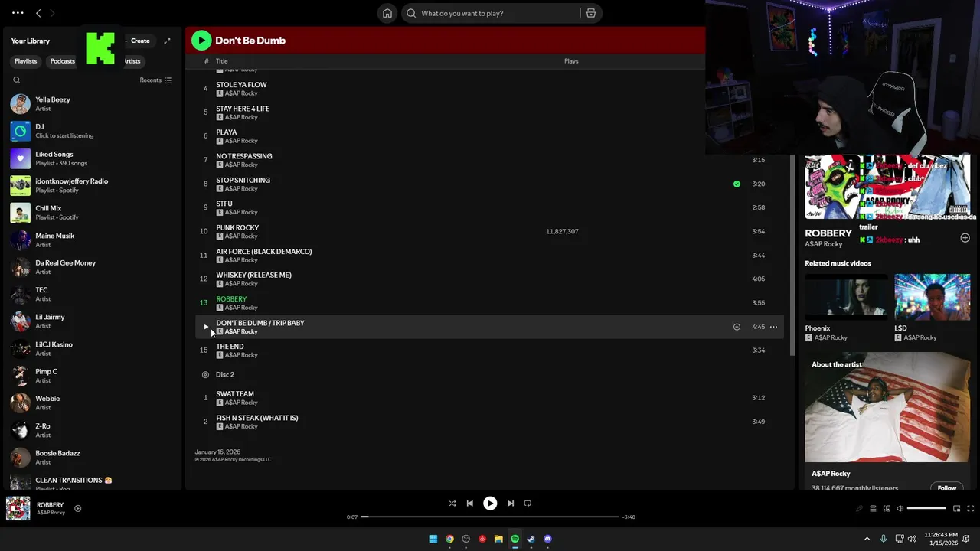The width and height of the screenshot is (980, 551).
Task: Click the ROBBERY track title in the list
Action: coord(231,298)
